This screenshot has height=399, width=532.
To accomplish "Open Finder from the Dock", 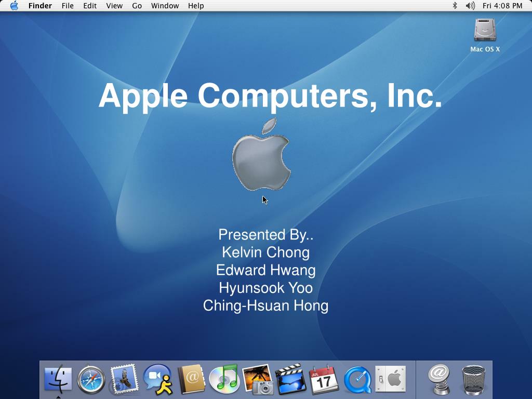I will 58,379.
